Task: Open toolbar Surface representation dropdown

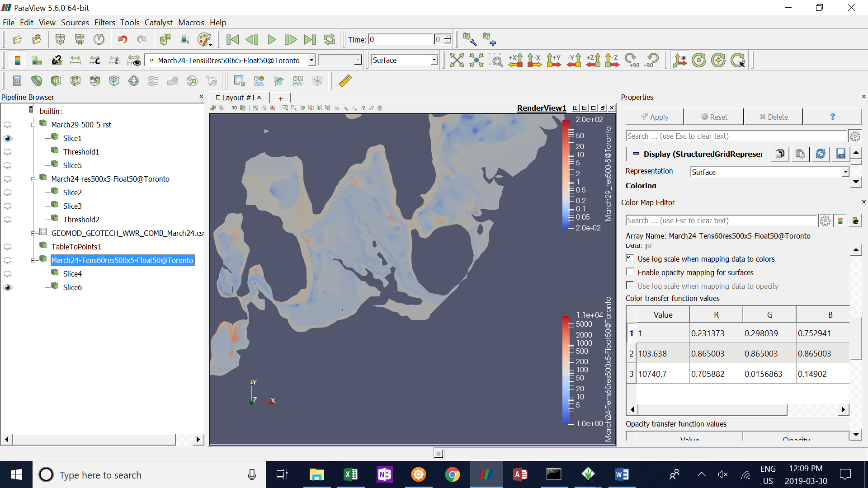Action: 404,60
